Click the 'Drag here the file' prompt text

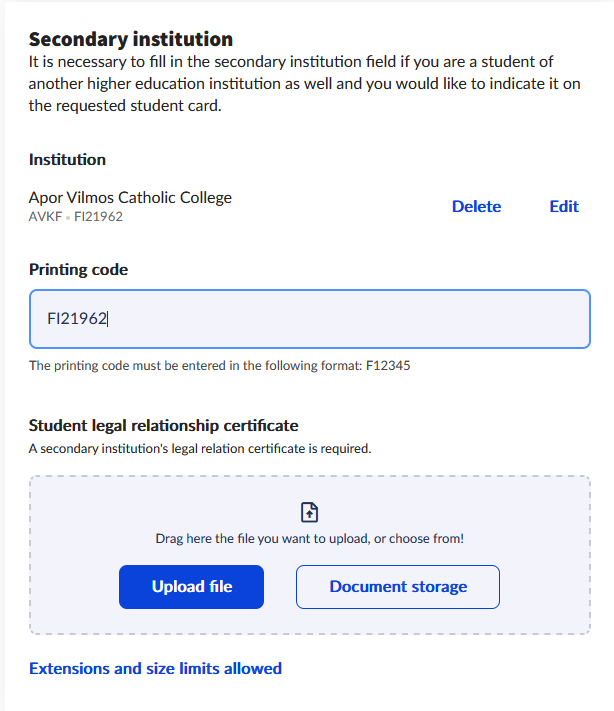[x=310, y=539]
